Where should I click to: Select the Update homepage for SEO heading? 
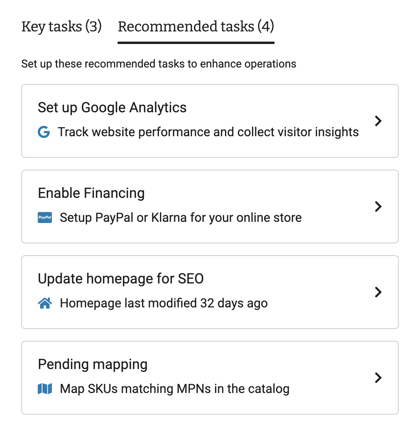click(x=121, y=279)
